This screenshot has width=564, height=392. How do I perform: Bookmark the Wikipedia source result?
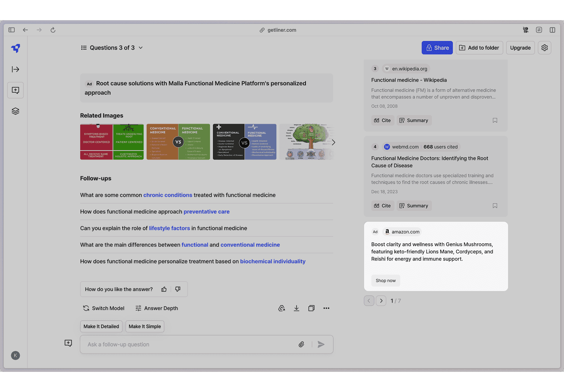[x=495, y=120]
